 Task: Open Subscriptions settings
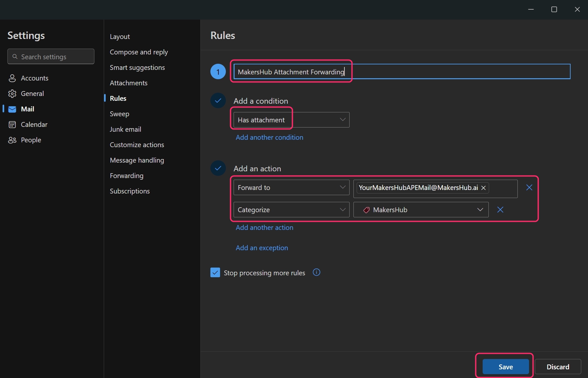[x=130, y=191]
